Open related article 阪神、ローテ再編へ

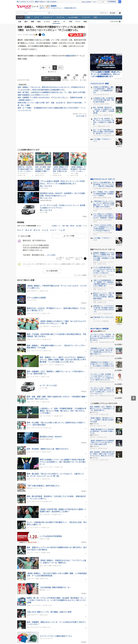pyautogui.click(x=52, y=109)
